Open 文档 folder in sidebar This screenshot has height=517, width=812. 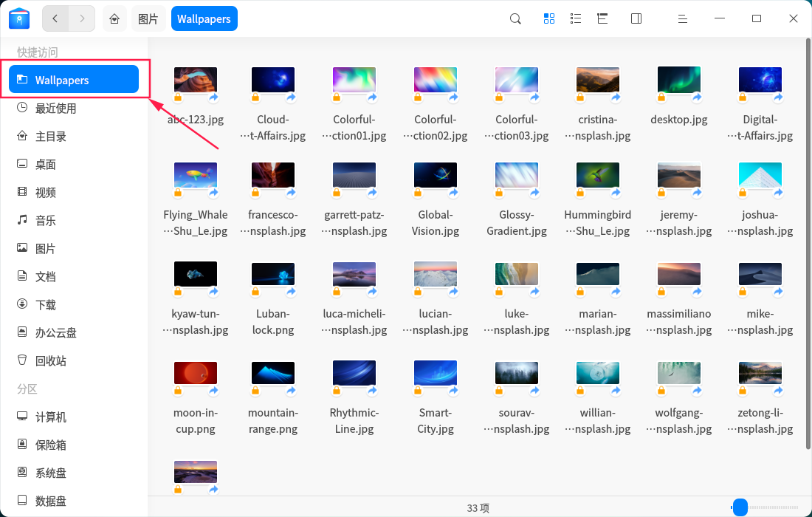click(x=74, y=276)
